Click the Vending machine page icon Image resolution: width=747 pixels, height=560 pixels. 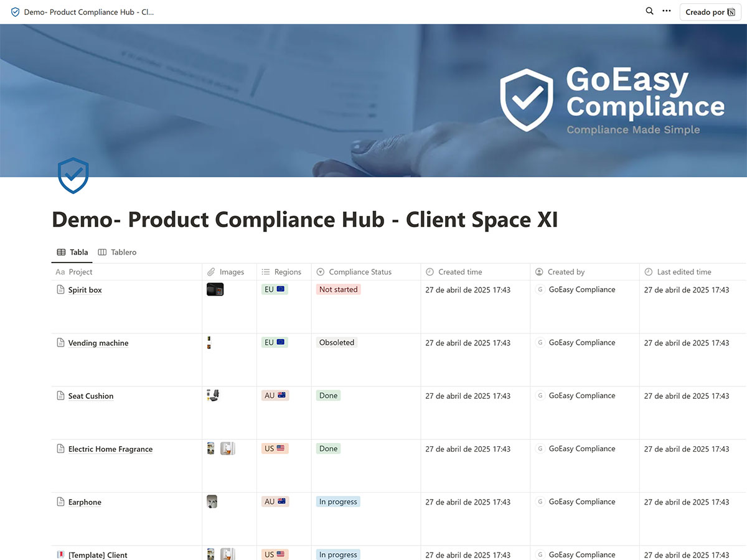click(x=60, y=343)
